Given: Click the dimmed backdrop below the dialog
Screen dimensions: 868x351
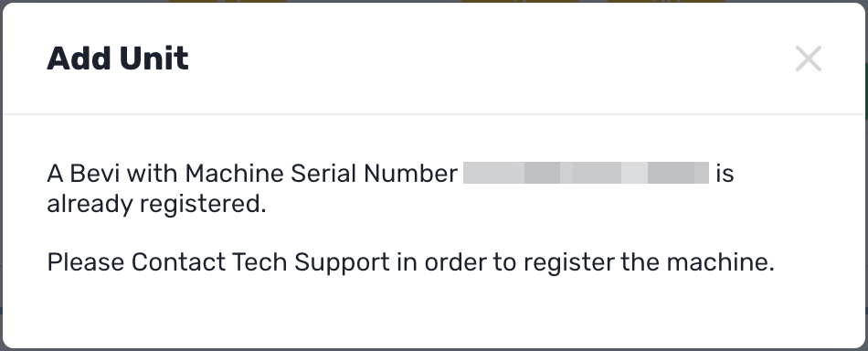Looking at the screenshot, I should (434, 349).
